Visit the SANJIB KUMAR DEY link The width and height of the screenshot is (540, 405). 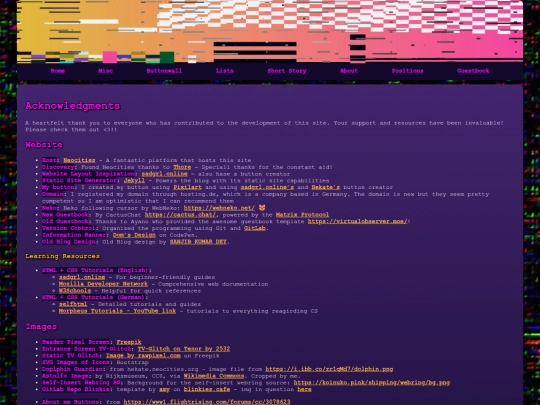click(198, 242)
